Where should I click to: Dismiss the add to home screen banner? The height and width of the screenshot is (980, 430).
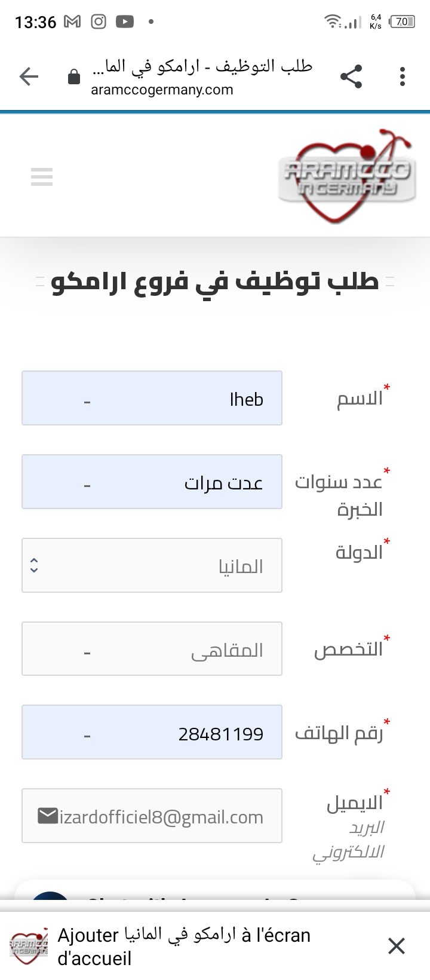[x=397, y=946]
